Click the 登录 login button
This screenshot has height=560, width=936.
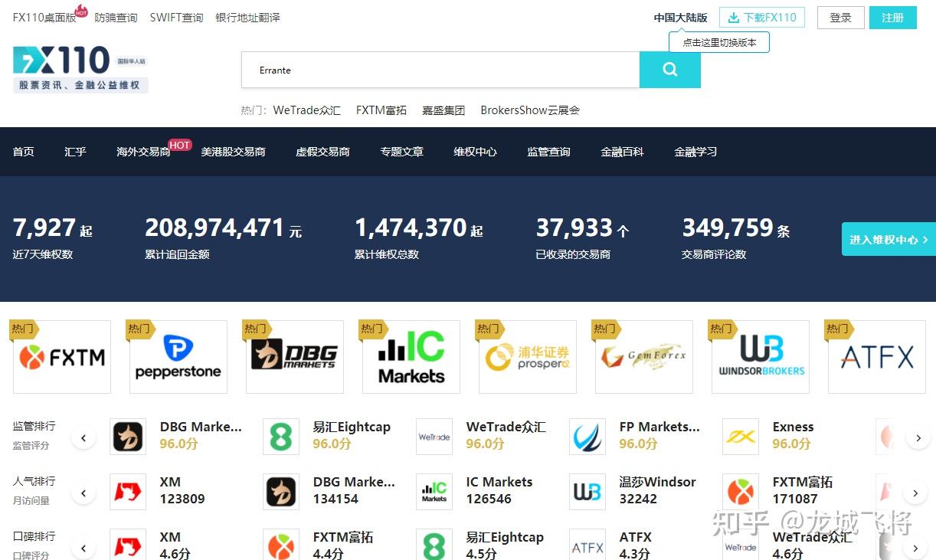[840, 18]
